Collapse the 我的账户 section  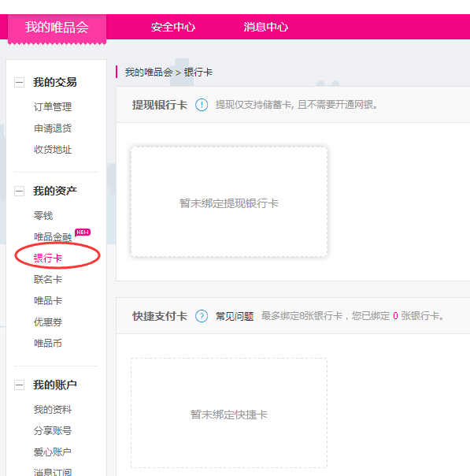coord(20,385)
